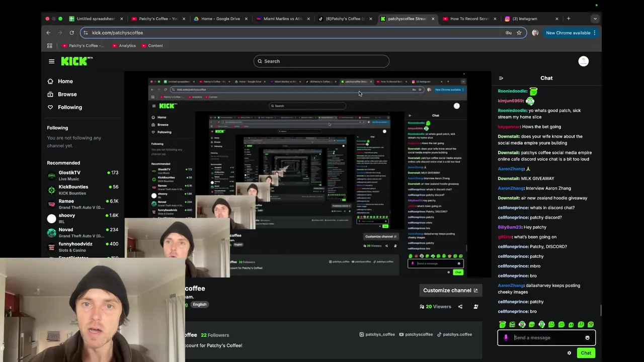Open patchys.coffee TikTok link
Image resolution: width=644 pixels, height=362 pixels.
454,335
